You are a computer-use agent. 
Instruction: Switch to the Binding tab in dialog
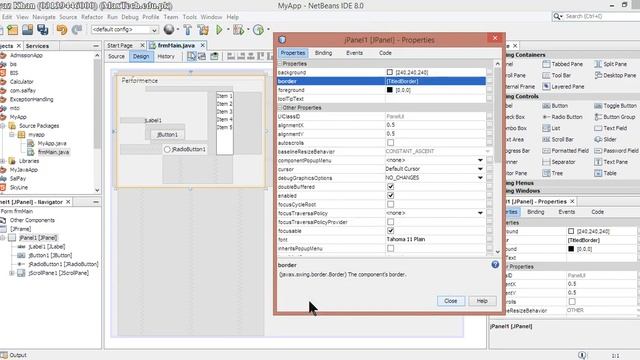coord(323,53)
